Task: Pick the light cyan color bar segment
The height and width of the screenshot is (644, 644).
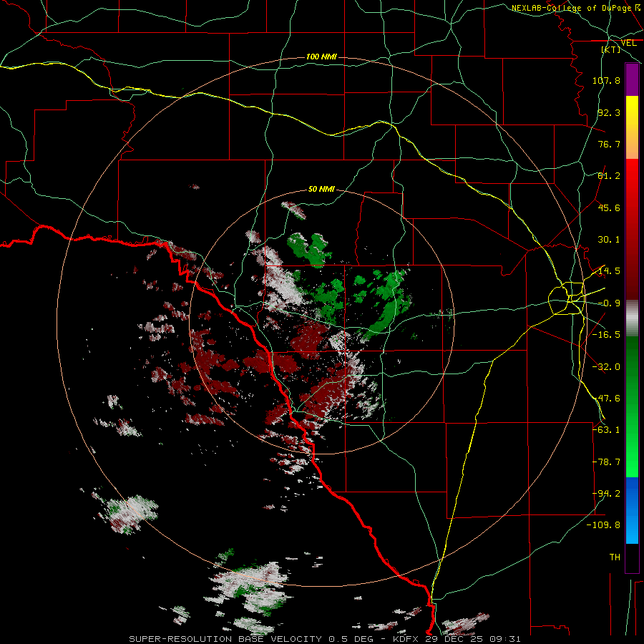Action: pyautogui.click(x=632, y=528)
